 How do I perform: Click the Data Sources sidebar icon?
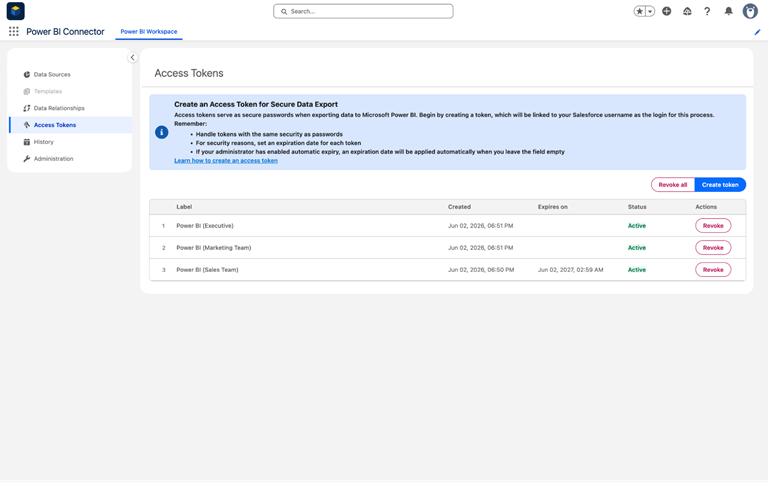click(x=26, y=74)
